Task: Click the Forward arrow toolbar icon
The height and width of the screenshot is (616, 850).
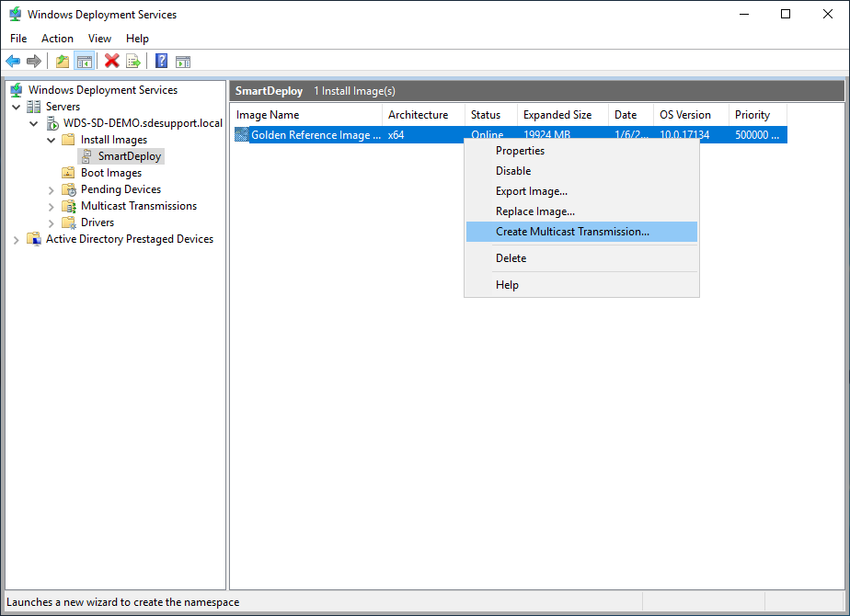Action: click(x=34, y=62)
